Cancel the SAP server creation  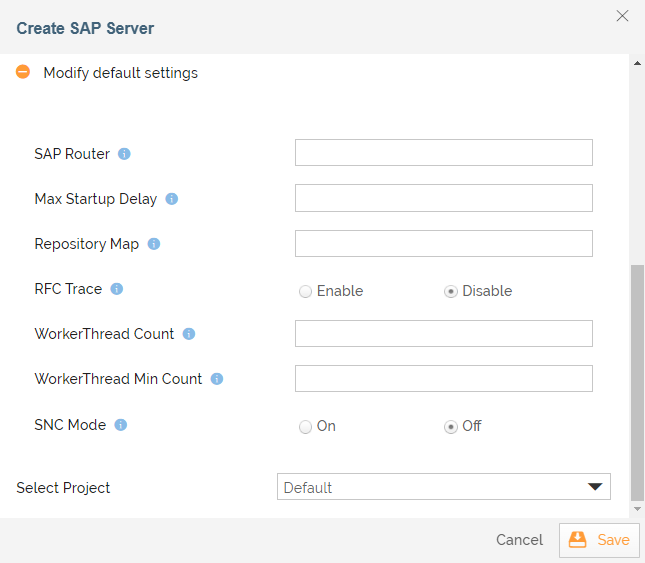pos(519,540)
